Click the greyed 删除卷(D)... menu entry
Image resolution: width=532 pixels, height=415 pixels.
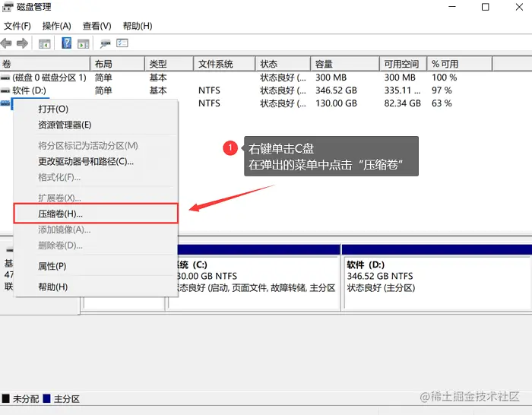tap(96, 246)
